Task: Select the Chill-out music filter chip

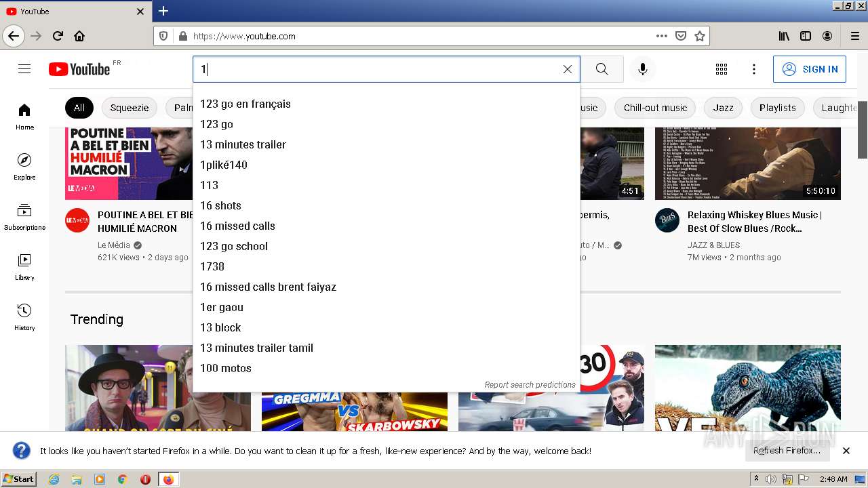Action: coord(655,108)
